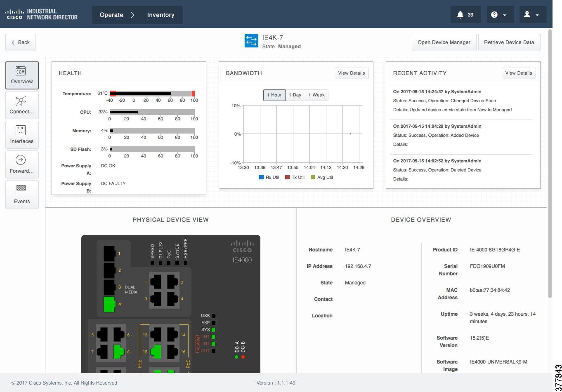
Task: Click the 'DC FAULTY' Power Supply B status
Action: (113, 183)
